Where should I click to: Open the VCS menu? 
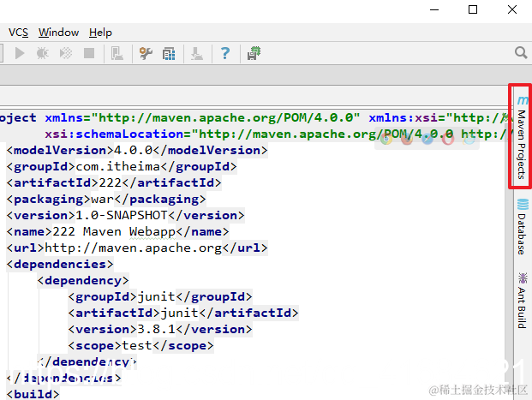[18, 33]
